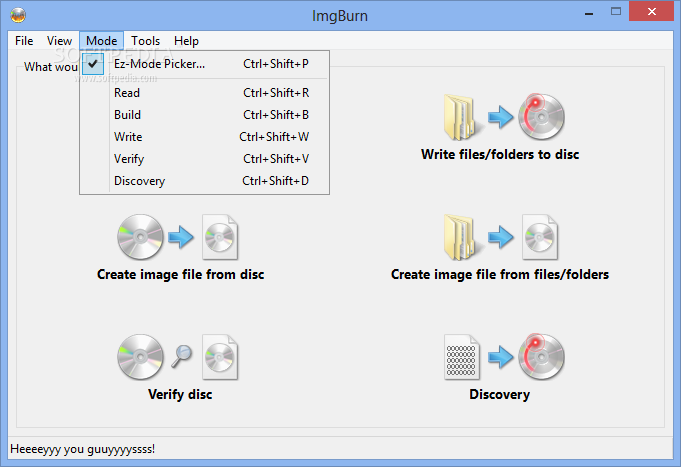Select Build mode from the menu
This screenshot has width=681, height=467.
(x=205, y=115)
